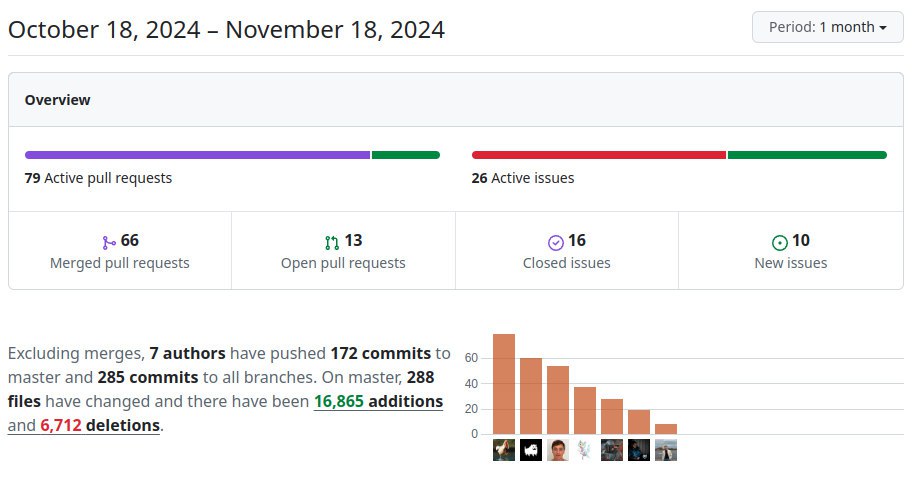Select the shortest bar in commits chart

(666, 429)
